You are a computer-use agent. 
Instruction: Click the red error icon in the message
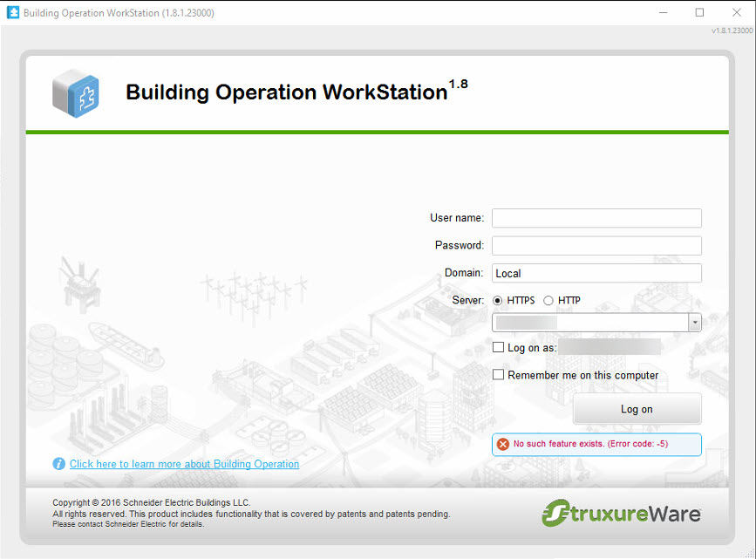(503, 444)
